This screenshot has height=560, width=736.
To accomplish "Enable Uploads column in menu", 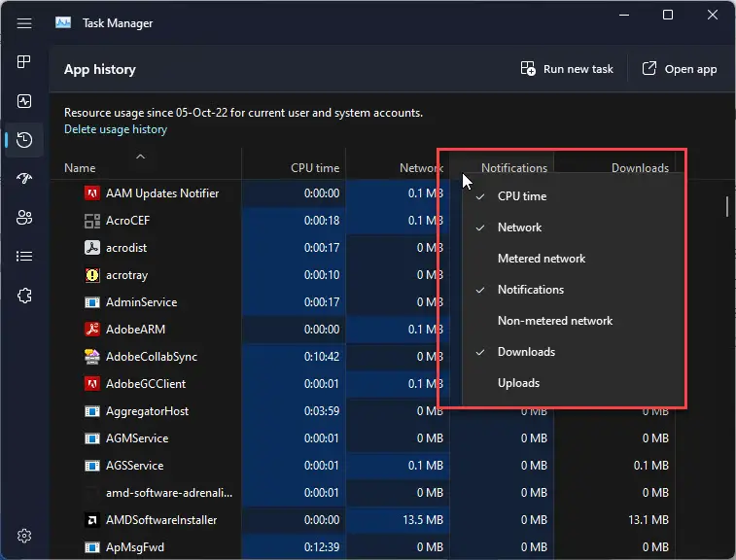I will click(x=573, y=383).
